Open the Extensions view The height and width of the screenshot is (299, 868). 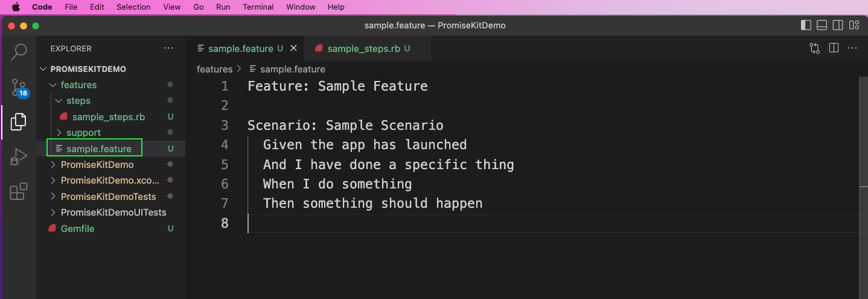point(19,191)
